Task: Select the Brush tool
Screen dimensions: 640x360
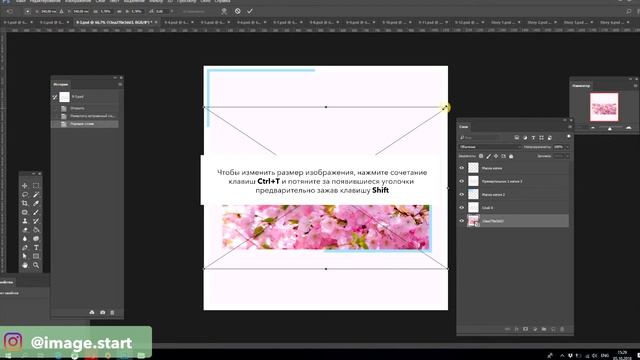Action: coord(36,212)
